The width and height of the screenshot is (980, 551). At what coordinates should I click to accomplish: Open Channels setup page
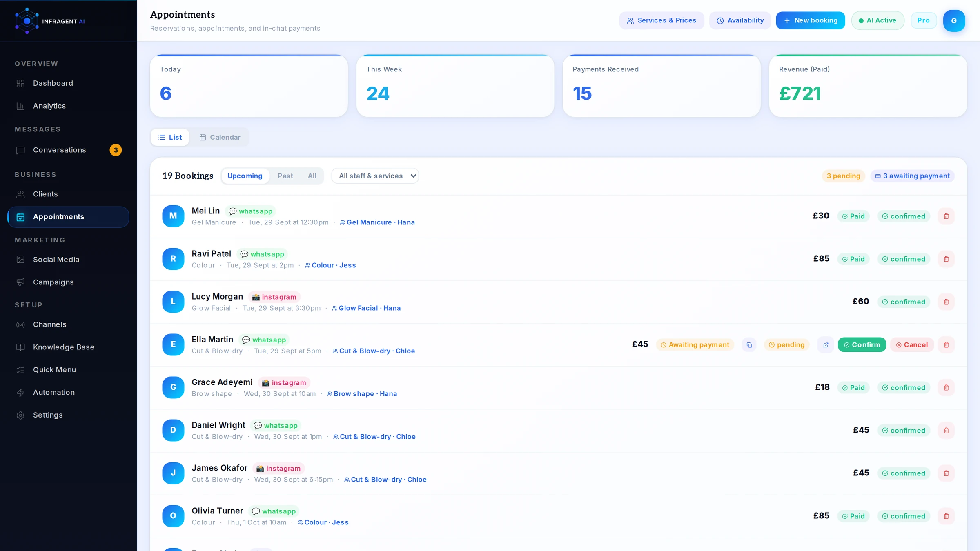click(68, 324)
